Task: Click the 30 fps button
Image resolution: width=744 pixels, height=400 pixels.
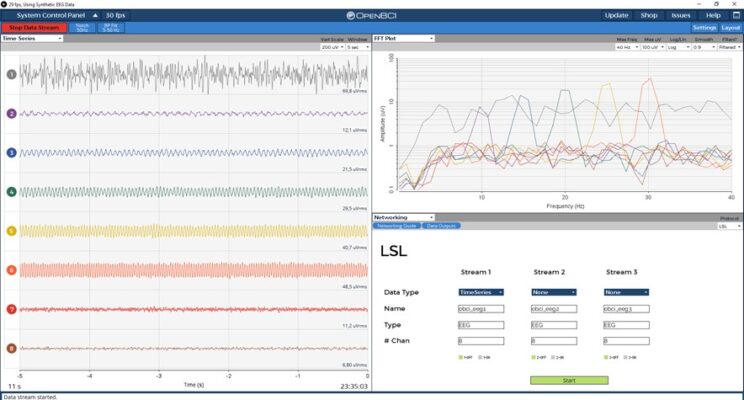Action: [115, 15]
